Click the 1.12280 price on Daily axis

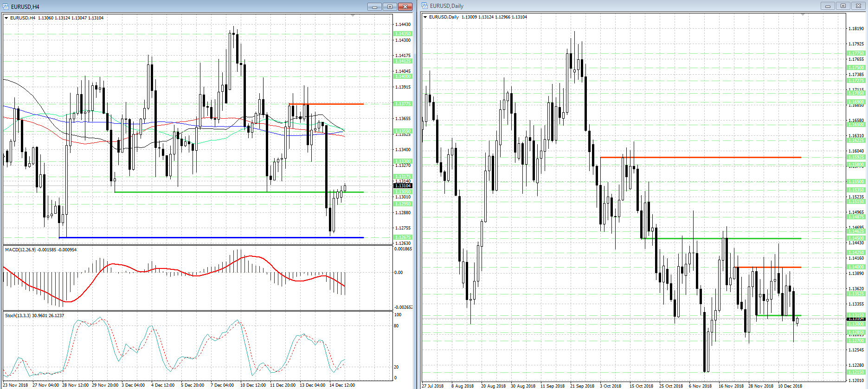tap(856, 365)
